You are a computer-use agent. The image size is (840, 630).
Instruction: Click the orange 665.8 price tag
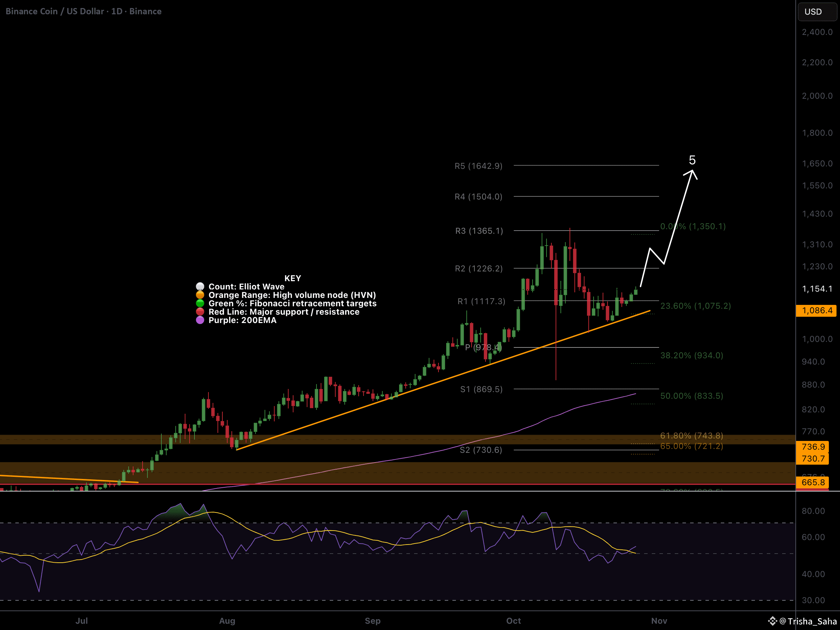point(813,482)
